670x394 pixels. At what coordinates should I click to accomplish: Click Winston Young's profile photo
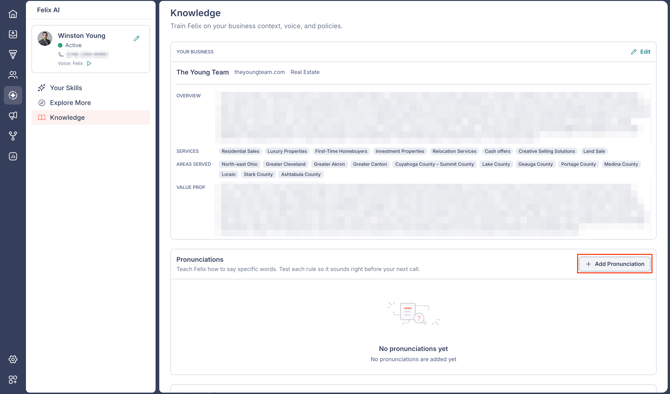click(x=45, y=38)
